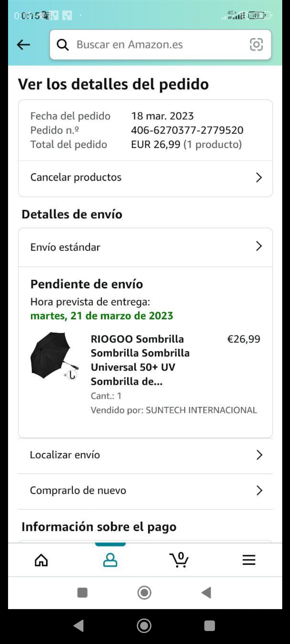Viewport: 290px width, 644px height.
Task: Go to the Amazon home tab
Action: pos(41,560)
